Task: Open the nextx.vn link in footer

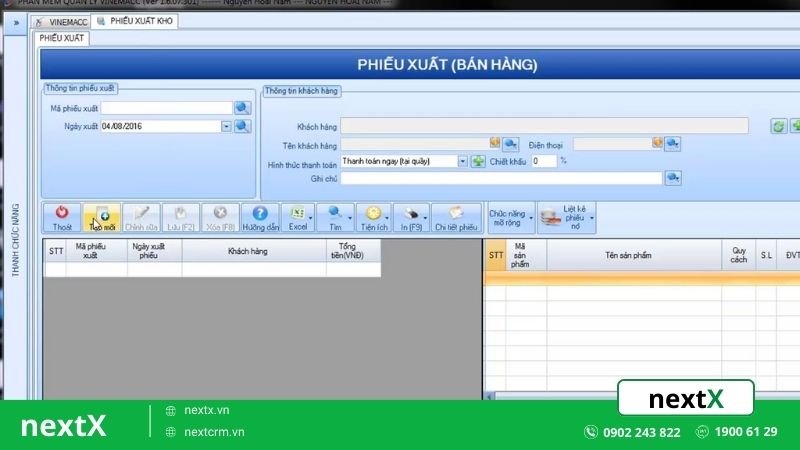Action: [x=207, y=410]
